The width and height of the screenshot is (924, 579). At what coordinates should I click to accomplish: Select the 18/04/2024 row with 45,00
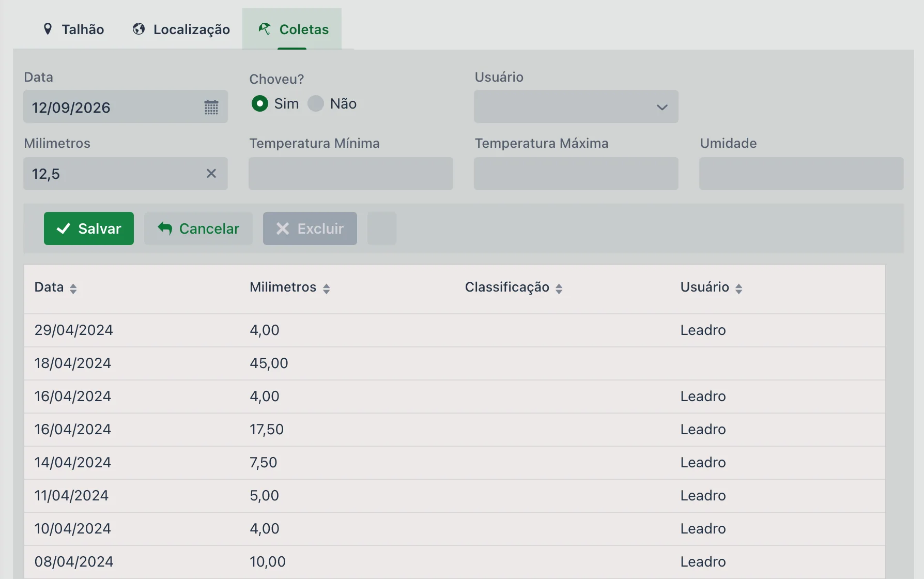(455, 363)
